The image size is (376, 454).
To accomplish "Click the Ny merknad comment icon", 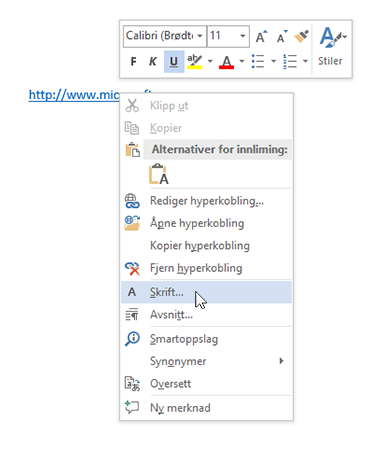I will tap(132, 407).
